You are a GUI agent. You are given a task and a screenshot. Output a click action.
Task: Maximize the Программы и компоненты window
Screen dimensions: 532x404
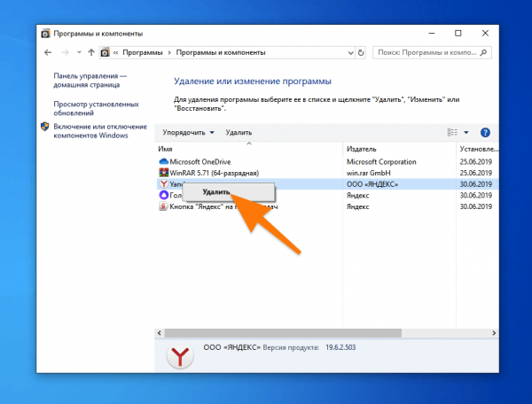point(458,33)
